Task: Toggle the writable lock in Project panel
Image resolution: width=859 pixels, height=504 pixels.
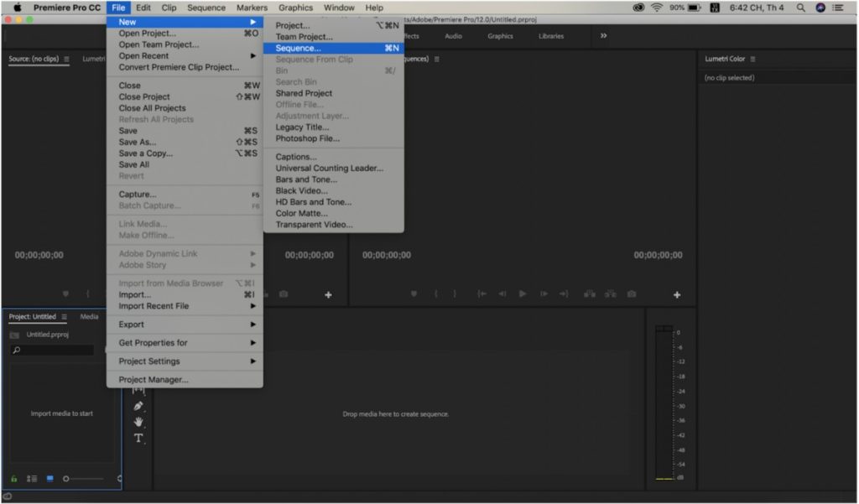Action: 13,479
